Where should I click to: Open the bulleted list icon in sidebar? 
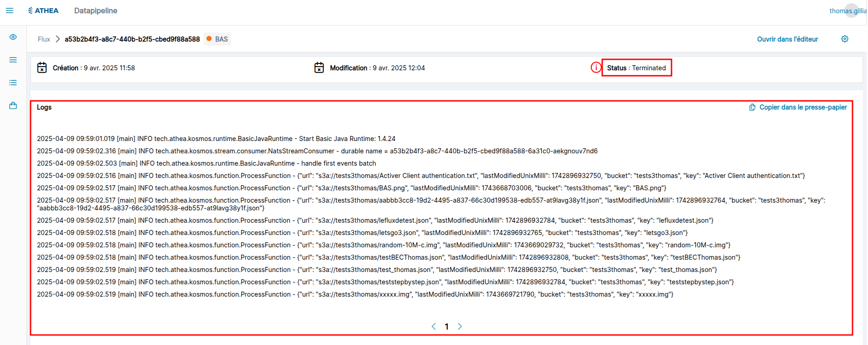[x=13, y=83]
